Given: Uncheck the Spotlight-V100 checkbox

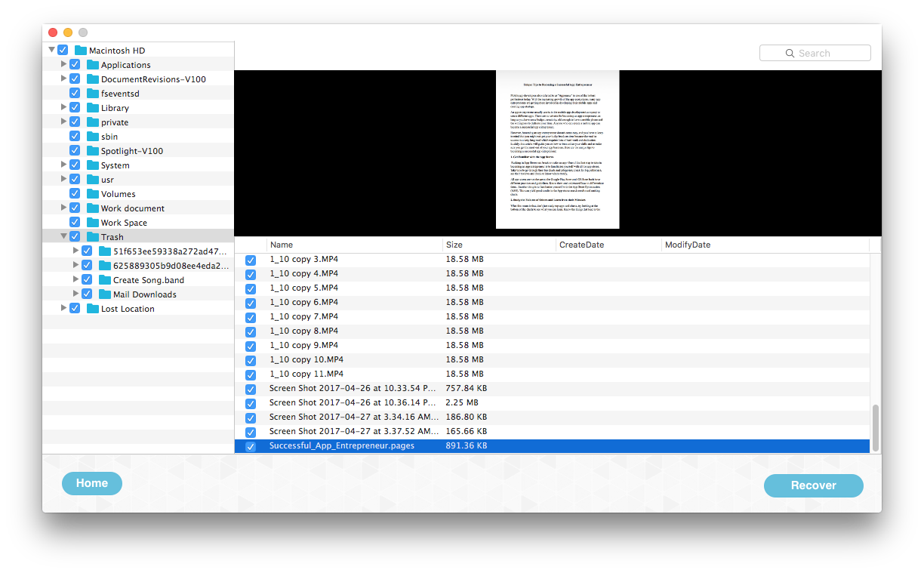Looking at the screenshot, I should [x=75, y=151].
